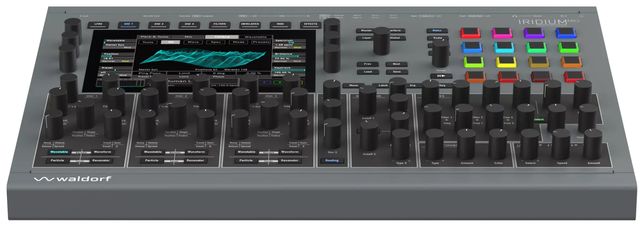Viewport: 644px width, 227px height.
Task: Click the Tempo knob under Scale
Action: 440,53
